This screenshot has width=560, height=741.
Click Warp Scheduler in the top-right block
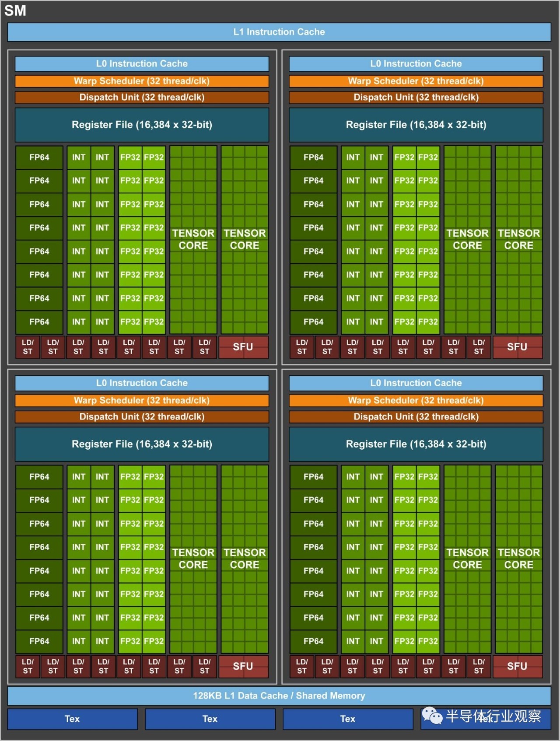(x=416, y=81)
